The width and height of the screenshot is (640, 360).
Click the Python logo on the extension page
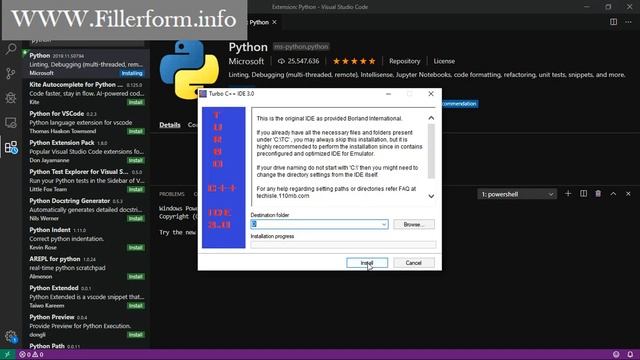pos(189,69)
